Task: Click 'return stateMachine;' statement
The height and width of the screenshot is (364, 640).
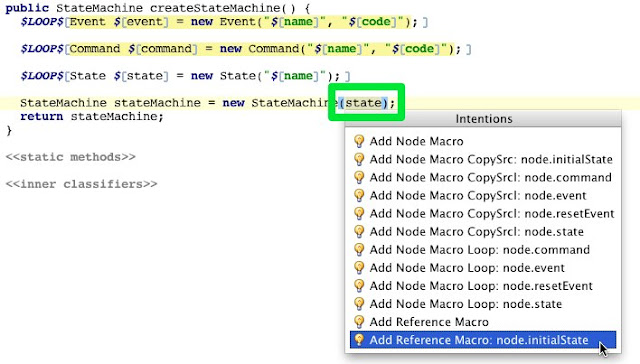Action: pyautogui.click(x=92, y=116)
